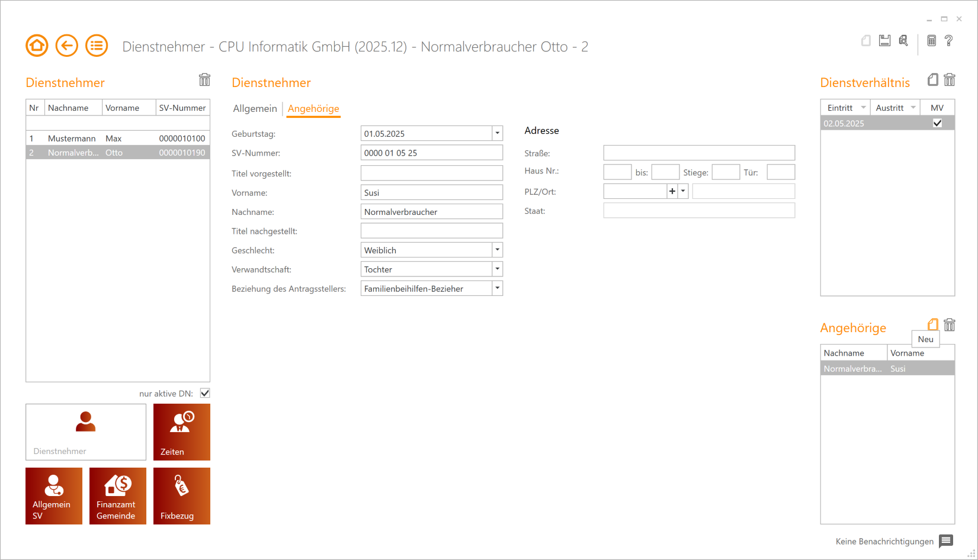Sort by Nr column header
Screen dimensions: 978x560
[x=35, y=108]
